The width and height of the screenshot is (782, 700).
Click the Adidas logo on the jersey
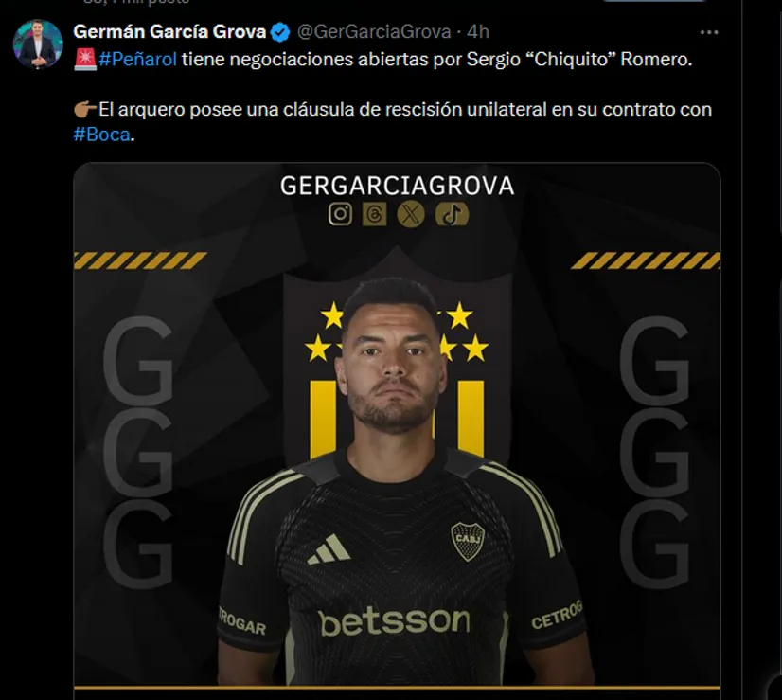329,549
